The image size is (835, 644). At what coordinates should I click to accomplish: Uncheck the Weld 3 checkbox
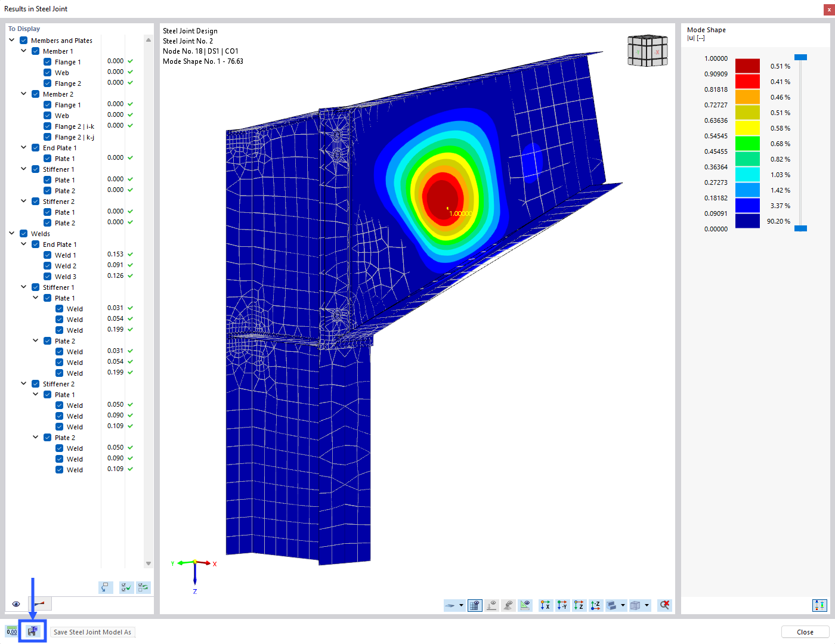click(48, 277)
